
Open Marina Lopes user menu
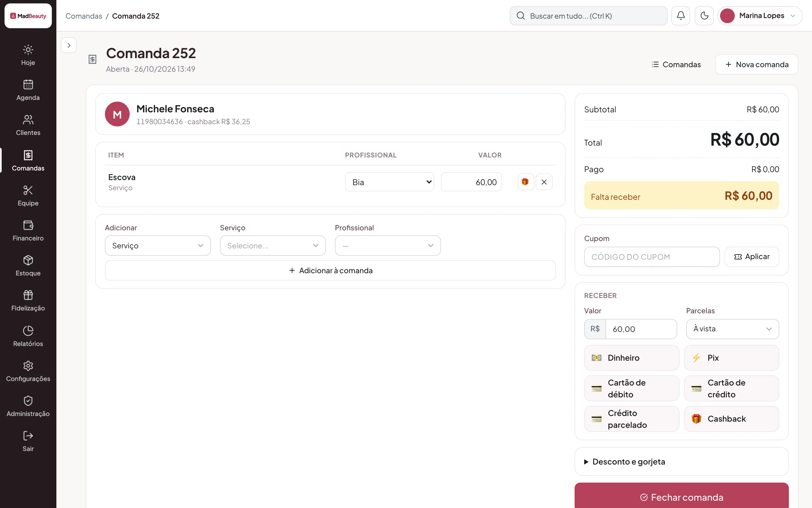click(760, 16)
